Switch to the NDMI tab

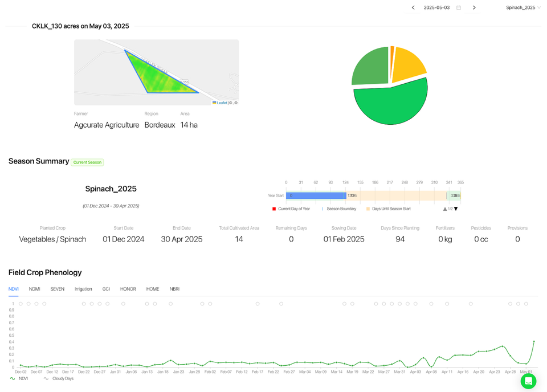(35, 289)
